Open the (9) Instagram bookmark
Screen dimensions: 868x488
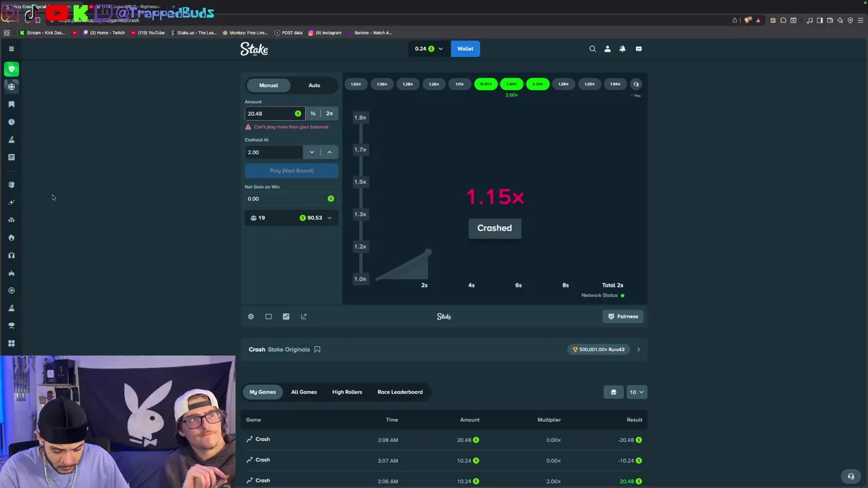coord(325,33)
